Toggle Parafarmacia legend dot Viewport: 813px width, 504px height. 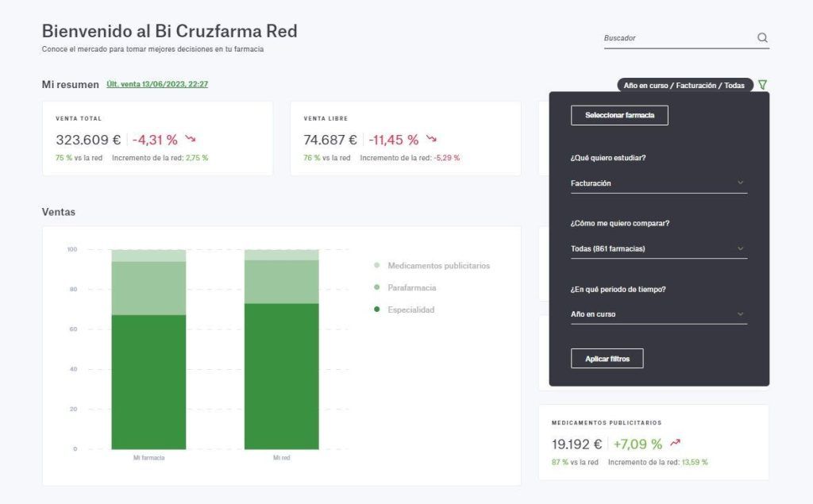point(377,287)
